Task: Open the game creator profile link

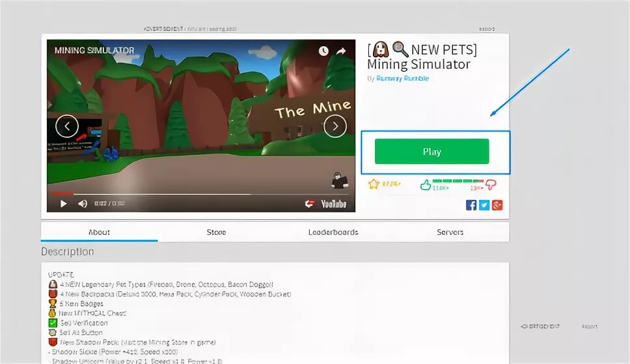Action: tap(403, 78)
